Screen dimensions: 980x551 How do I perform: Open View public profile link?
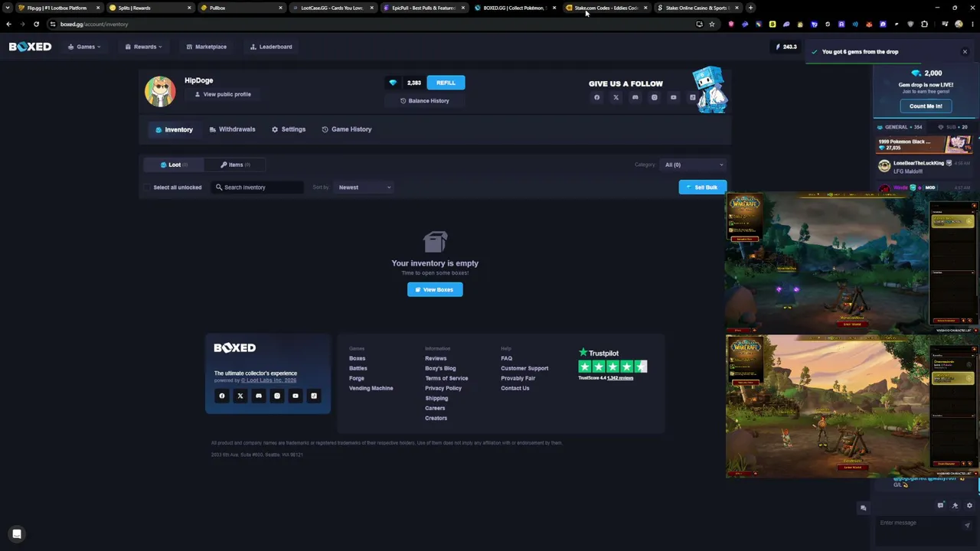[223, 94]
